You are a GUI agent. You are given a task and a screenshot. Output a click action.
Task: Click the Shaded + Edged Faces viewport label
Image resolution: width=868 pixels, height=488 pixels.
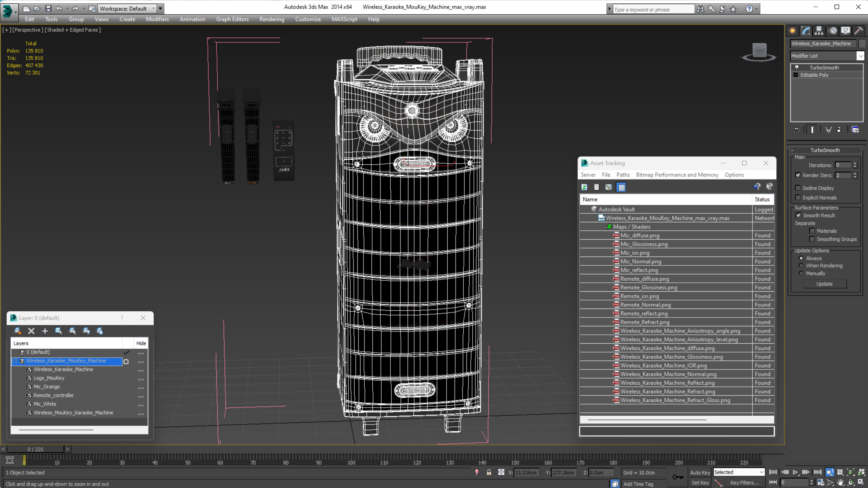(73, 29)
